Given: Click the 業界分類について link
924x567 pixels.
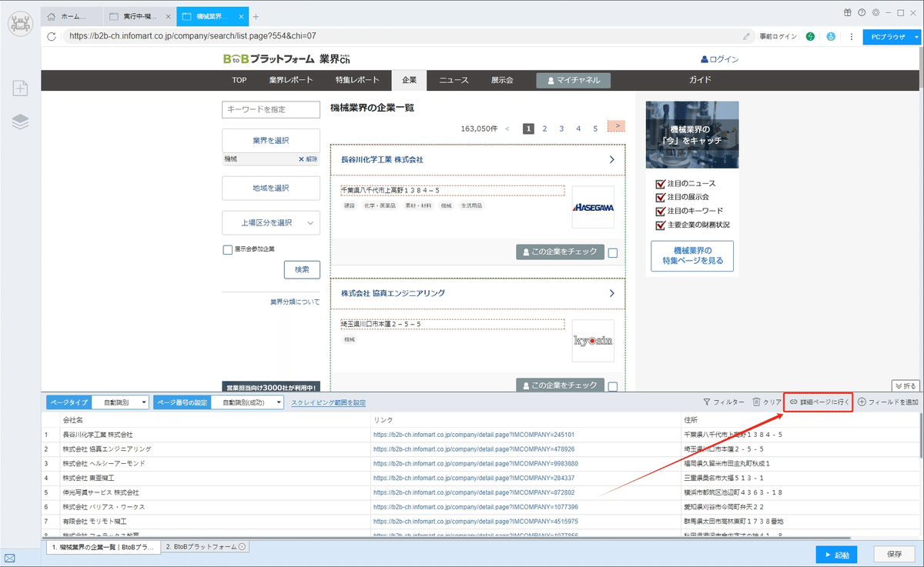Looking at the screenshot, I should (x=295, y=302).
